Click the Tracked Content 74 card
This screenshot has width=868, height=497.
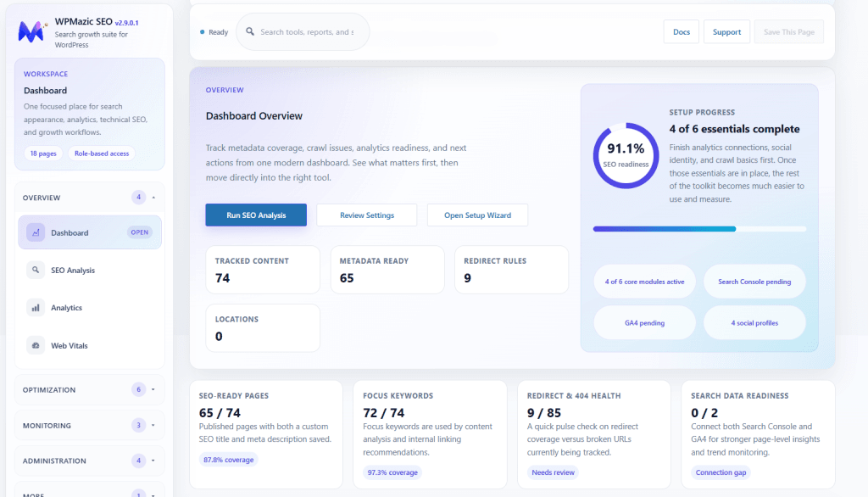pos(263,270)
